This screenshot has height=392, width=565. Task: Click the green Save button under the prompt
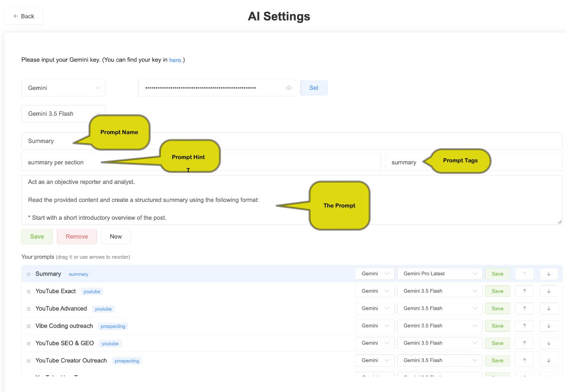click(x=37, y=236)
